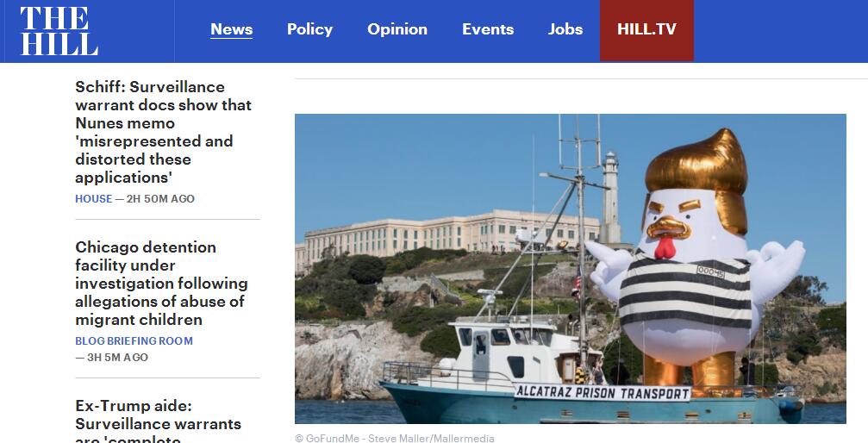The height and width of the screenshot is (443, 868).
Task: Click The Hill logo
Action: [59, 31]
